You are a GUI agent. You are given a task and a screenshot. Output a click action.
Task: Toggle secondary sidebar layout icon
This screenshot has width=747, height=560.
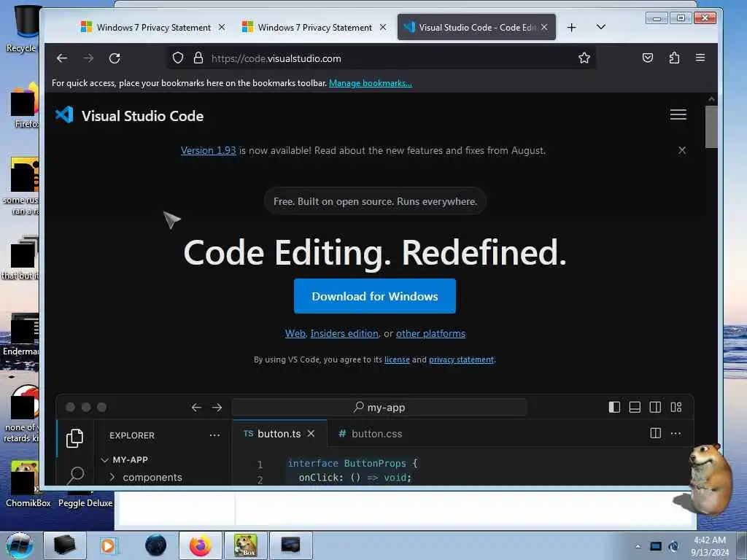(655, 407)
